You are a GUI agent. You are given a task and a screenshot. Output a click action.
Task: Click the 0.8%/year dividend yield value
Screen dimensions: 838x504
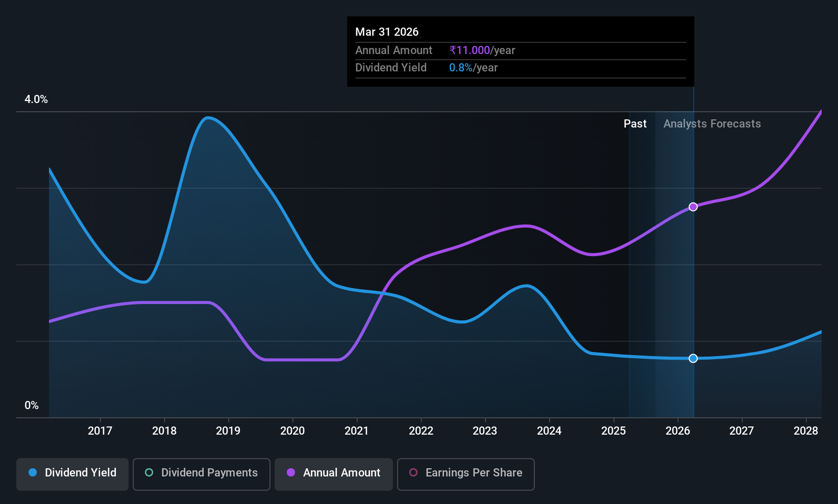[473, 67]
